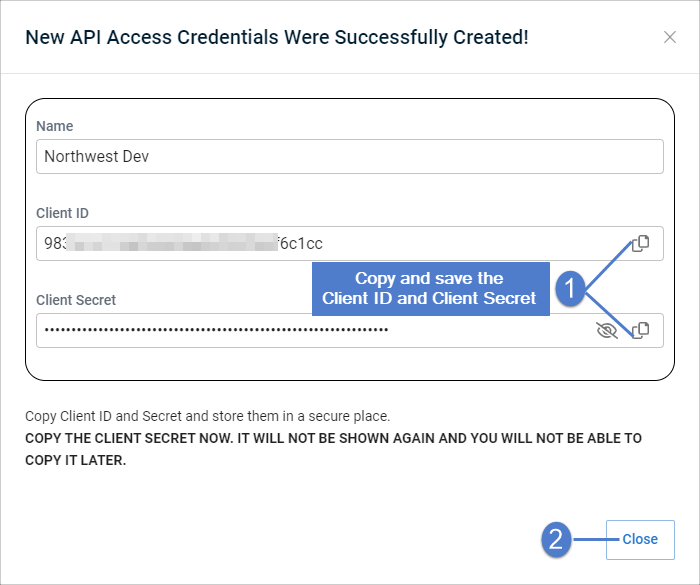
Task: Click the 6c1cc ending of the Client ID
Action: 300,243
